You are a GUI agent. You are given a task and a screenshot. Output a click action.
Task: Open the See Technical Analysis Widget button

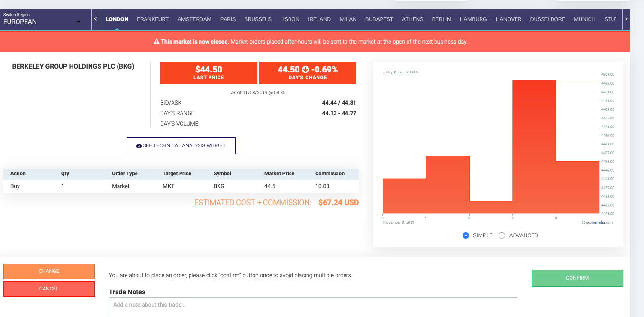click(181, 146)
